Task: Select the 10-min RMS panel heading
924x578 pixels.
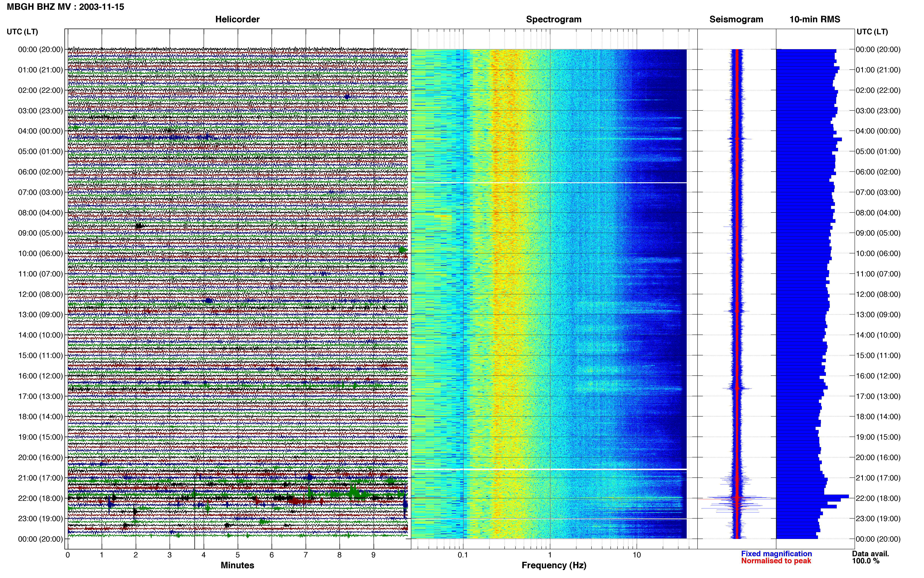Action: click(815, 20)
